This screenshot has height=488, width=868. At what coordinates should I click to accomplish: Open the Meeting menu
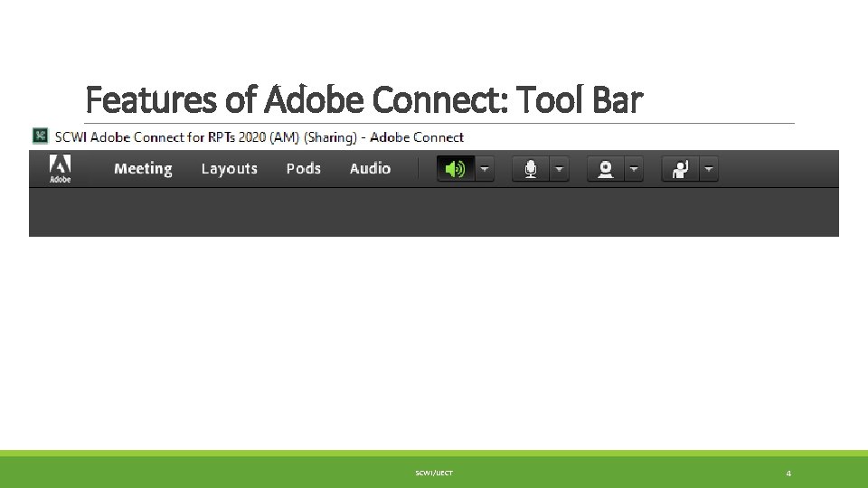tap(143, 169)
